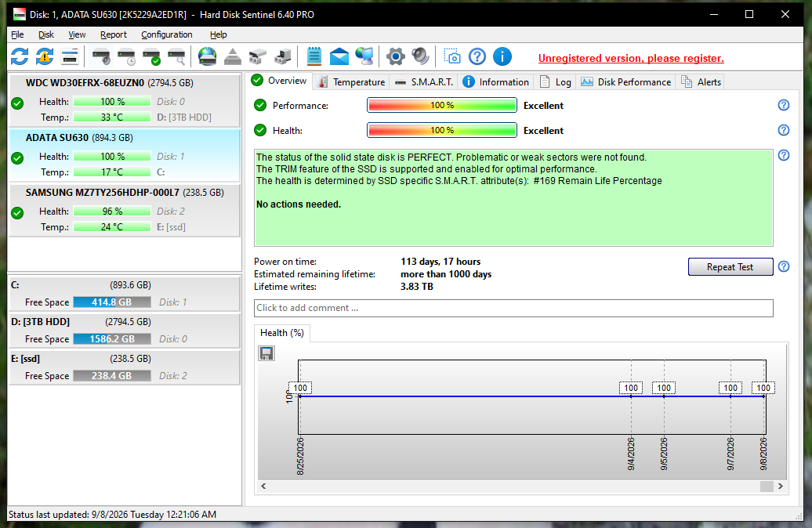Click the 9/4/2026 data point label in chart
This screenshot has width=812, height=528.
click(631, 388)
